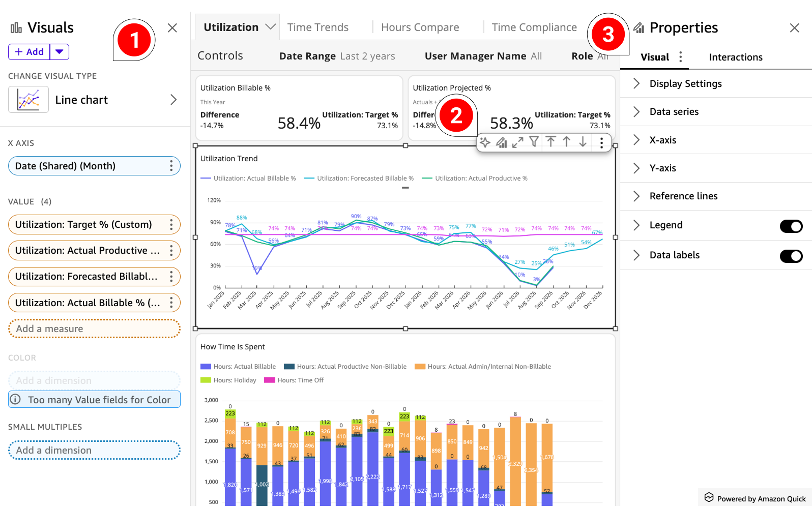Select Utilization Billable % KPI card title

click(x=236, y=87)
